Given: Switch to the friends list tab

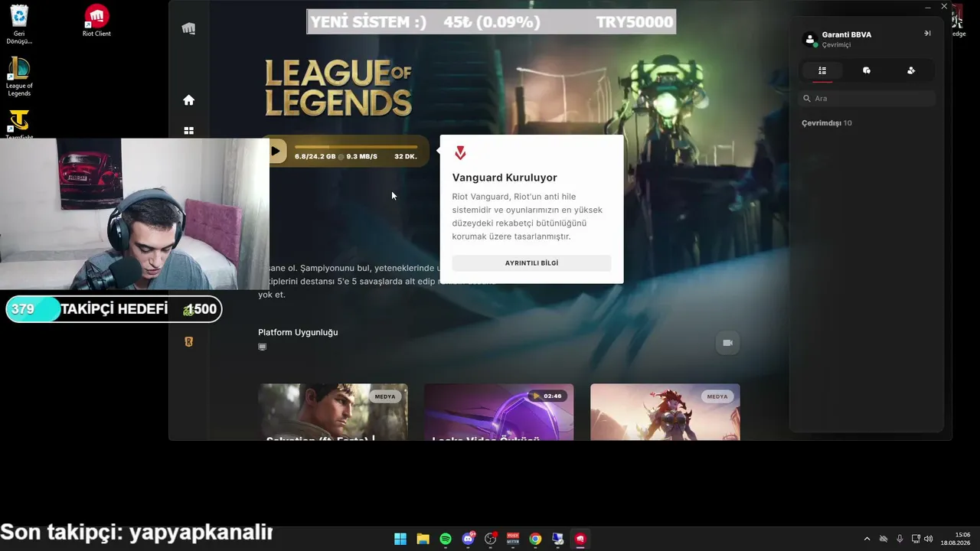Looking at the screenshot, I should 822,70.
